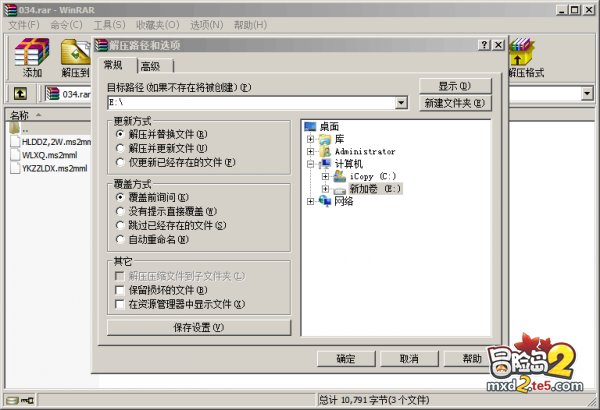600x410 pixels.
Task: Click the 保存设置 button
Action: pos(199,328)
